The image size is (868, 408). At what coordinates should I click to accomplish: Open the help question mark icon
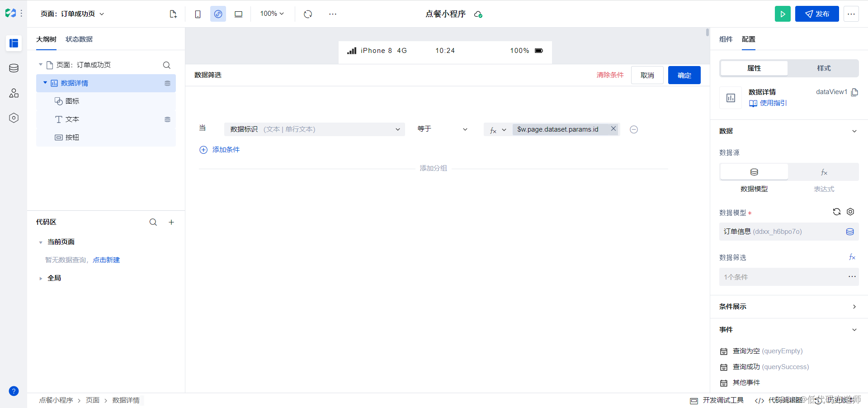14,391
